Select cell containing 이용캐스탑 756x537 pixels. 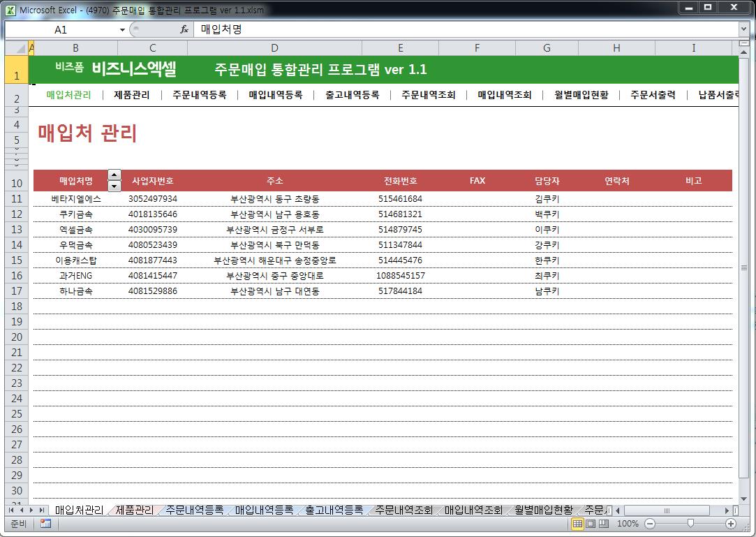[75, 260]
